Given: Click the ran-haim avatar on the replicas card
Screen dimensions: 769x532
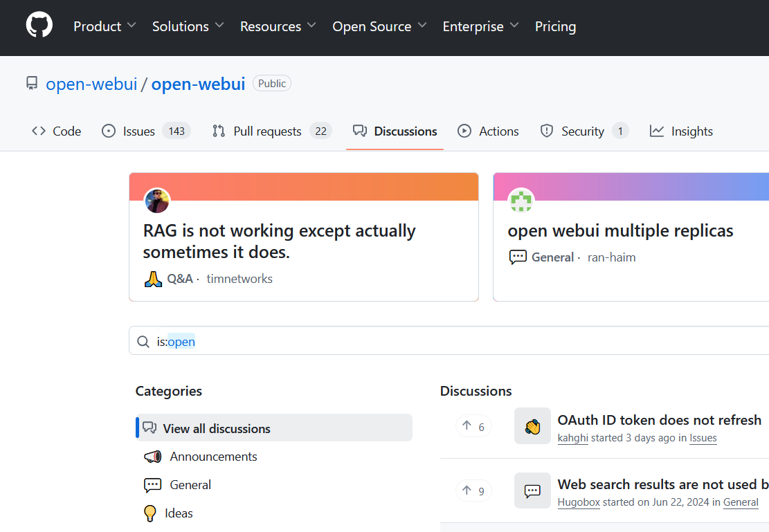Looking at the screenshot, I should pyautogui.click(x=521, y=201).
